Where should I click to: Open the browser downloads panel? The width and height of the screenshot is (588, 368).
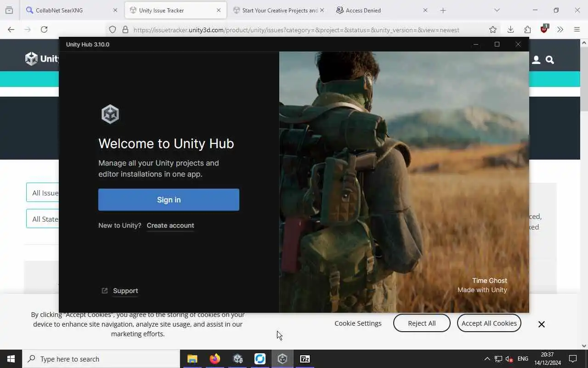pyautogui.click(x=510, y=29)
